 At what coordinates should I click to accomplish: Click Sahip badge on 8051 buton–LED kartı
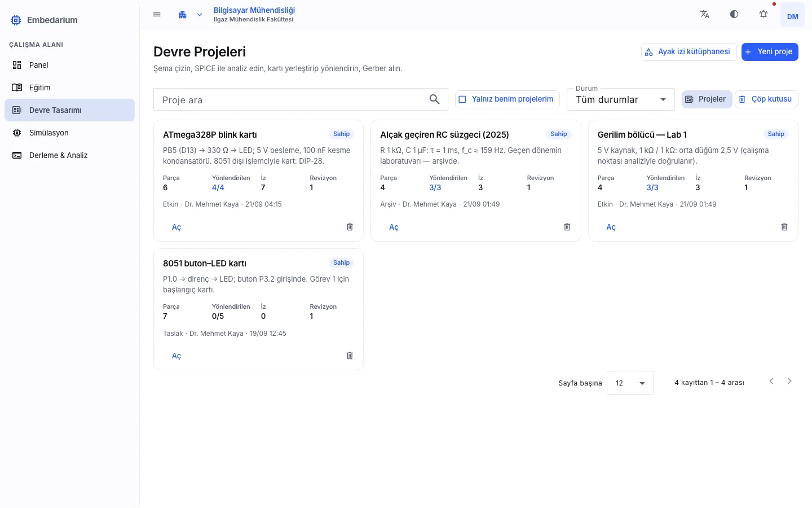tap(341, 263)
